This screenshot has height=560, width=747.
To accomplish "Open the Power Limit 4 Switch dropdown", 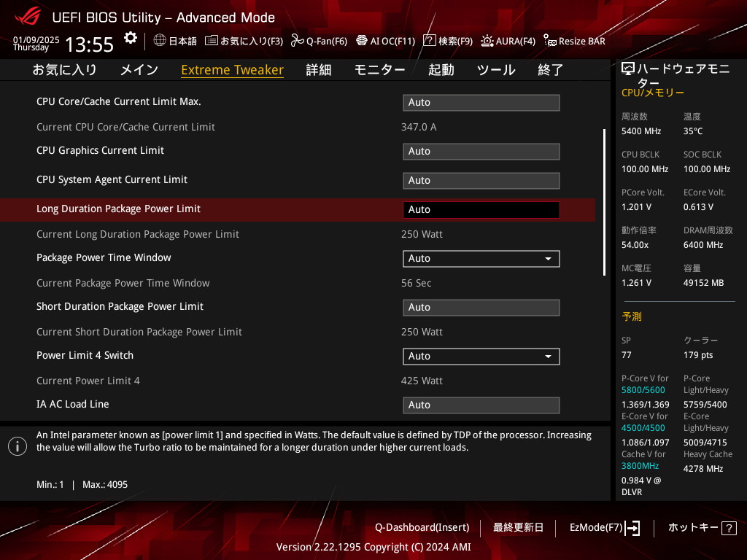I will point(481,356).
